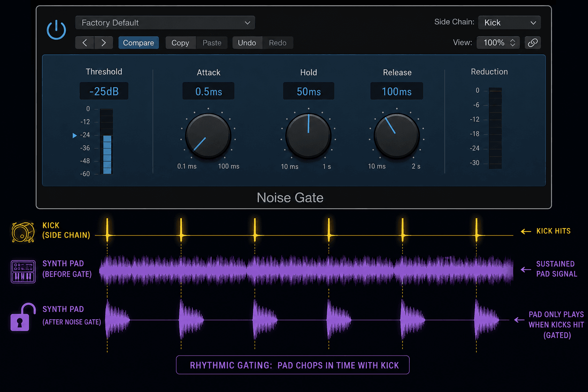Click the Undo button

coord(247,42)
